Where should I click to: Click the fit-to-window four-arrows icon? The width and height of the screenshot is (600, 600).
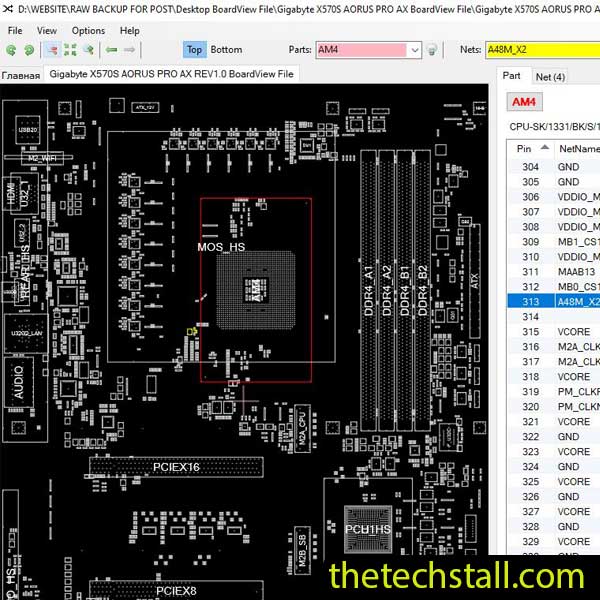(70, 49)
